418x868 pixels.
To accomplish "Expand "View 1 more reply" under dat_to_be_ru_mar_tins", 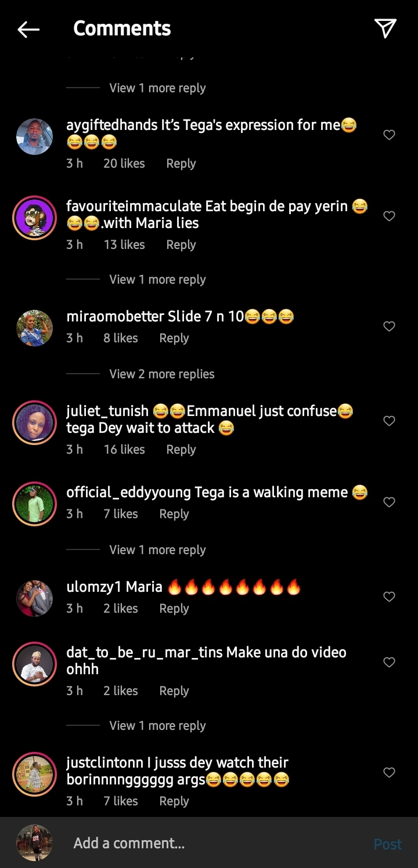I will click(157, 726).
